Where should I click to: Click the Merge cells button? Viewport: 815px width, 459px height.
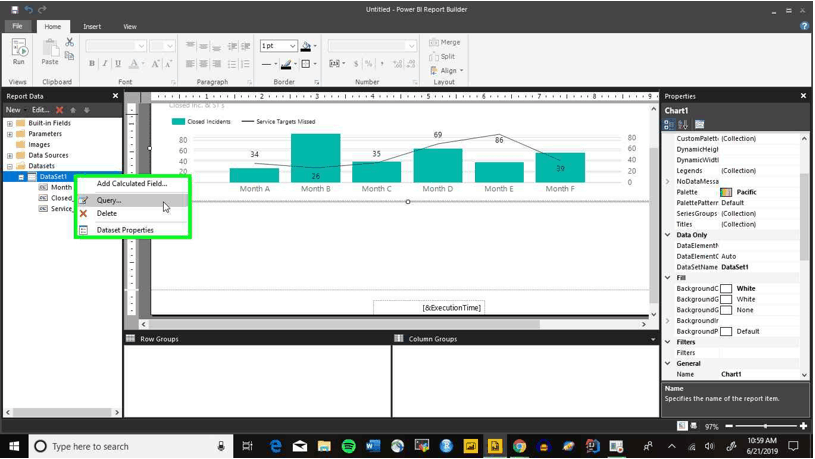[x=445, y=42]
